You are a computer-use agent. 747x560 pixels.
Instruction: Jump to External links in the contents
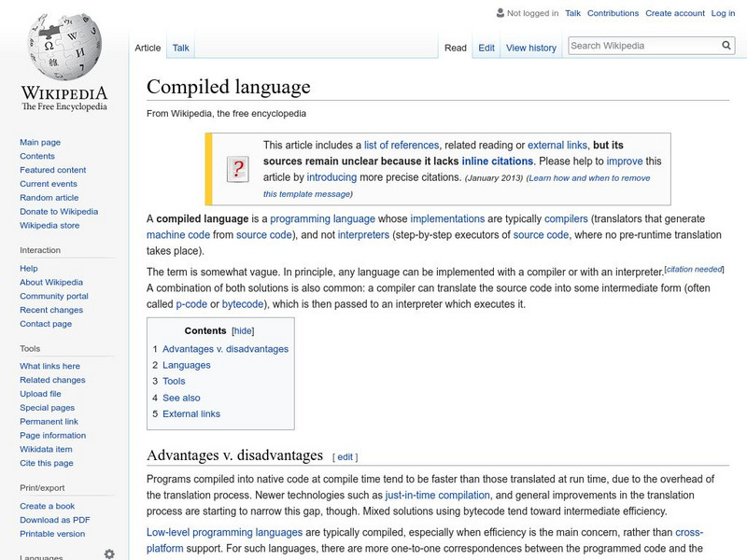pos(191,413)
